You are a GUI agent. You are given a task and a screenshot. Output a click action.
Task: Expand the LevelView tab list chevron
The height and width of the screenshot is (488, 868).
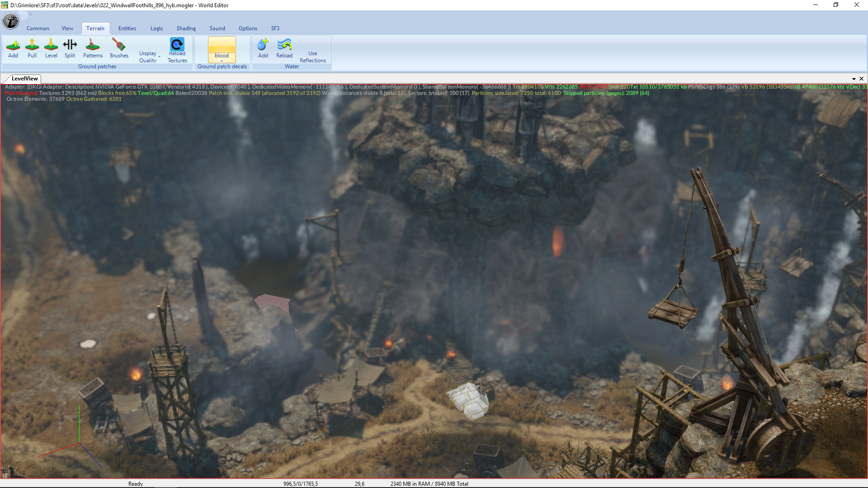(854, 78)
